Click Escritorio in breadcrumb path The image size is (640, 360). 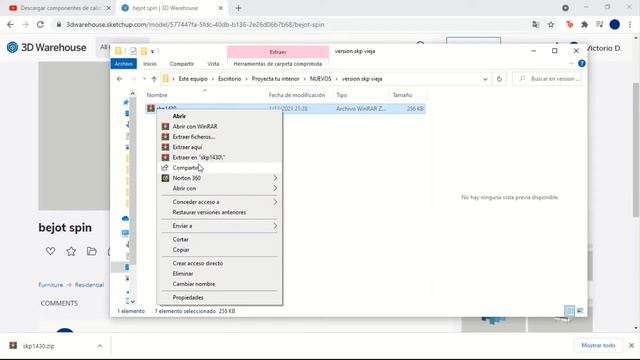click(x=229, y=79)
